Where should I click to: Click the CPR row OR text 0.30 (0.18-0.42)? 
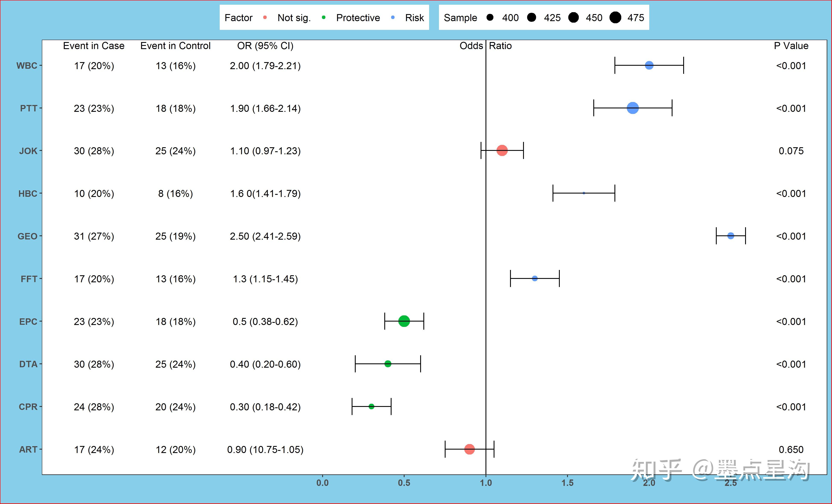pos(265,407)
